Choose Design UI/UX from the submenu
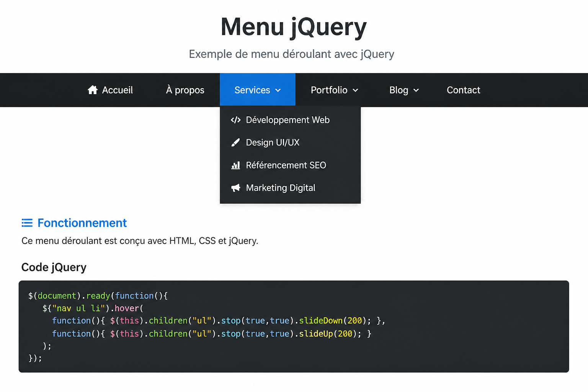The image size is (588, 392). 290,142
